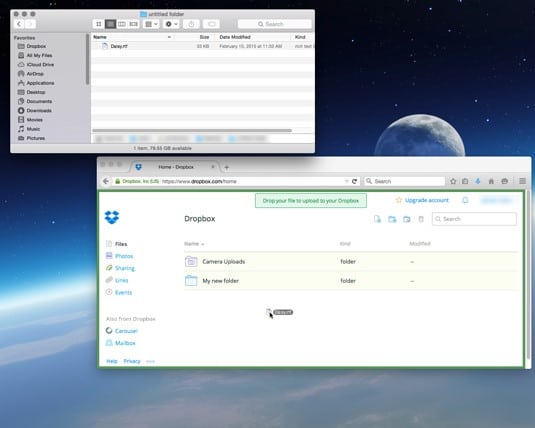
Task: Click Dropbox share a folder icon
Action: pyautogui.click(x=406, y=219)
